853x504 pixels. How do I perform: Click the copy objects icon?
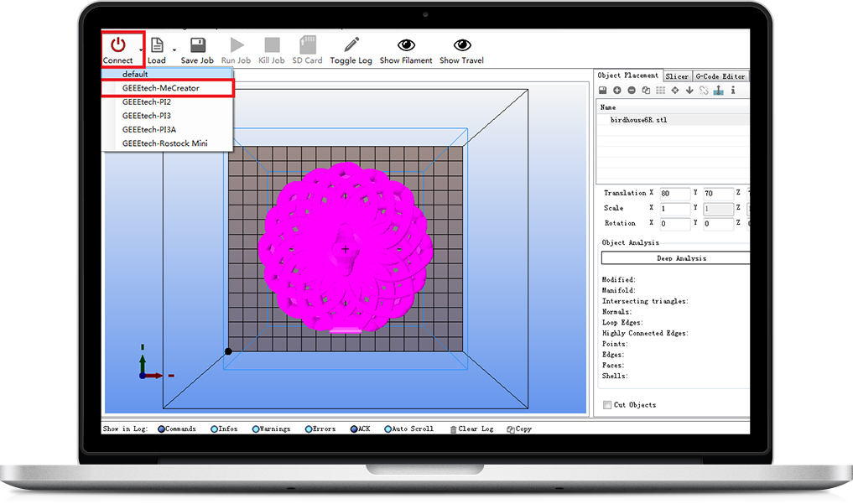[x=646, y=91]
